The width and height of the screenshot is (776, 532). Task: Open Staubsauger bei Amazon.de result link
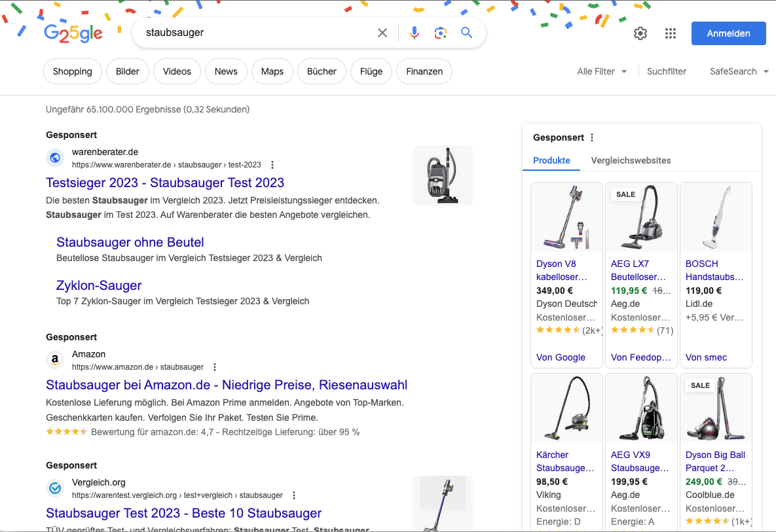point(227,385)
